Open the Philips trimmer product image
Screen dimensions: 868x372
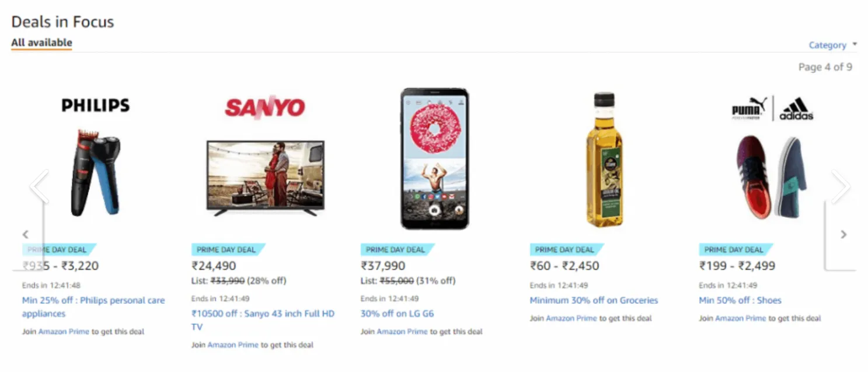95,172
